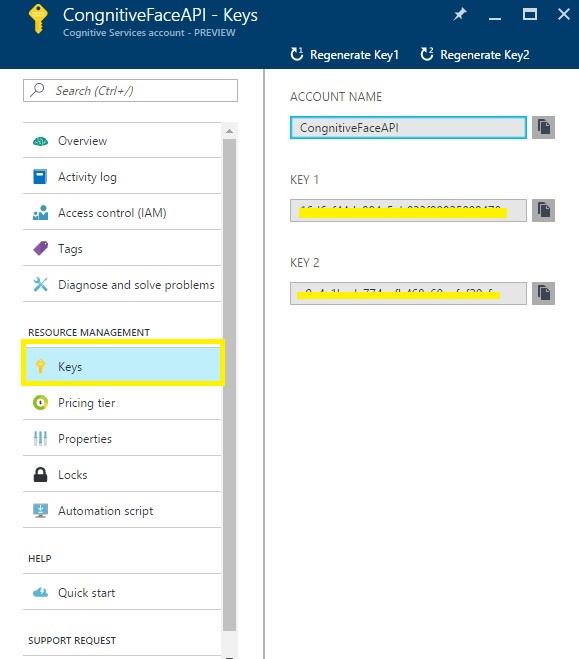Open the Properties item
The image size is (579, 659).
pos(122,438)
